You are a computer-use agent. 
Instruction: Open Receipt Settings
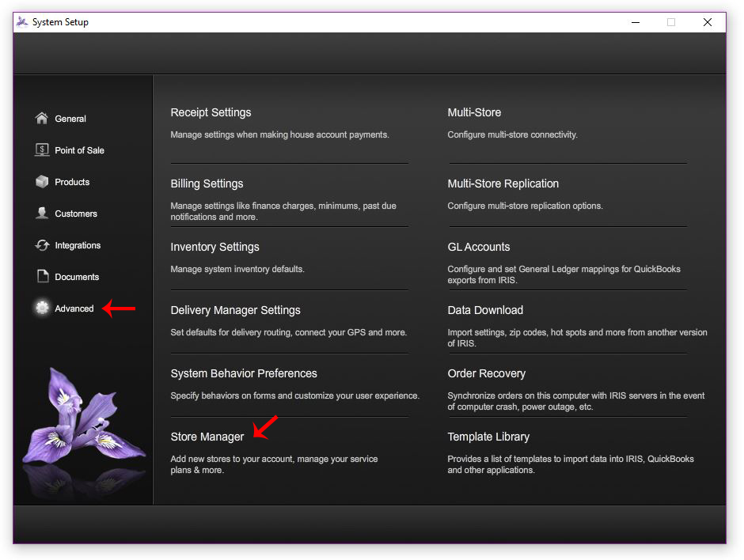(211, 112)
